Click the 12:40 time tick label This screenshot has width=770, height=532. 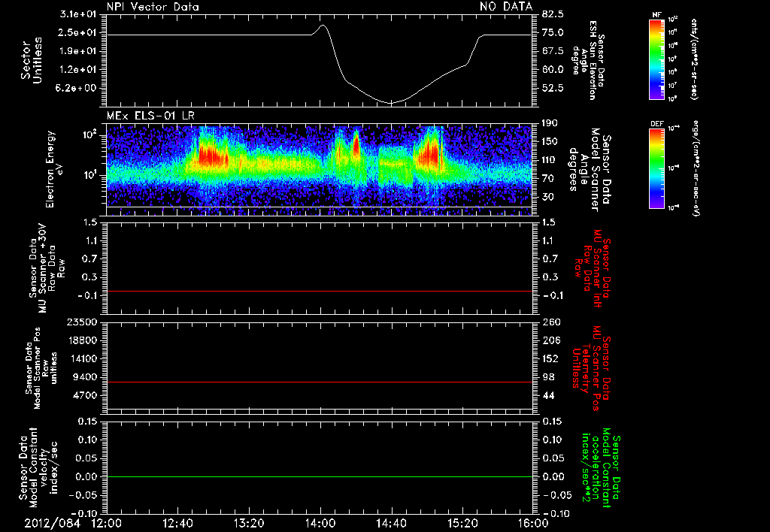click(177, 523)
